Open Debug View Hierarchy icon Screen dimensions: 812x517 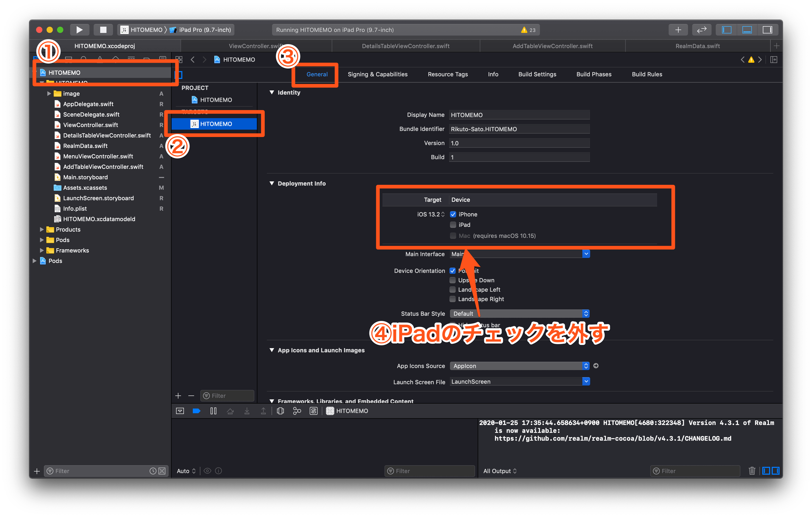280,411
